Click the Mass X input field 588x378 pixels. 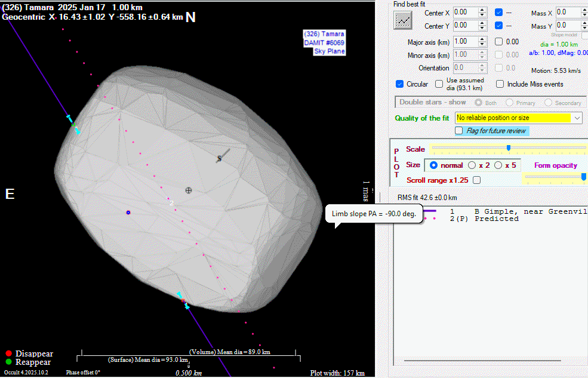567,13
